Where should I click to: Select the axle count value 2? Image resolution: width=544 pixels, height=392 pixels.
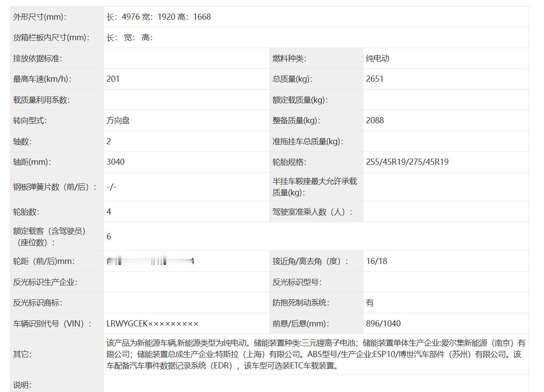pyautogui.click(x=109, y=142)
